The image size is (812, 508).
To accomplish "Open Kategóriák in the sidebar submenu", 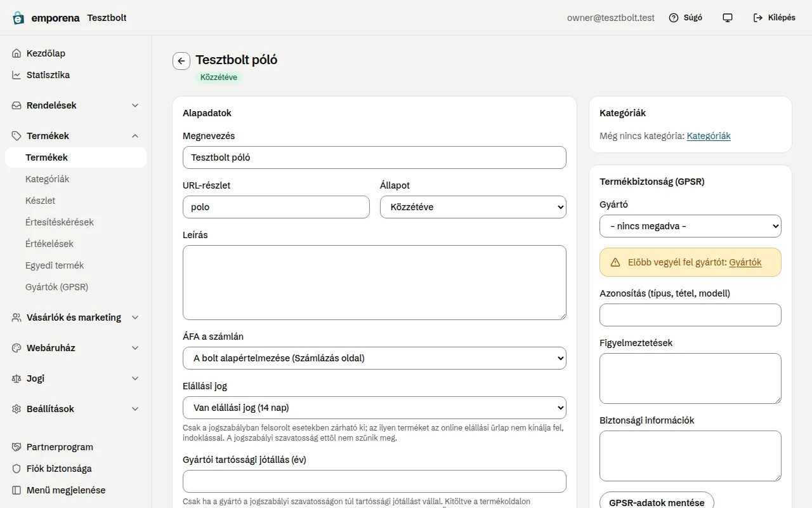I will [48, 179].
